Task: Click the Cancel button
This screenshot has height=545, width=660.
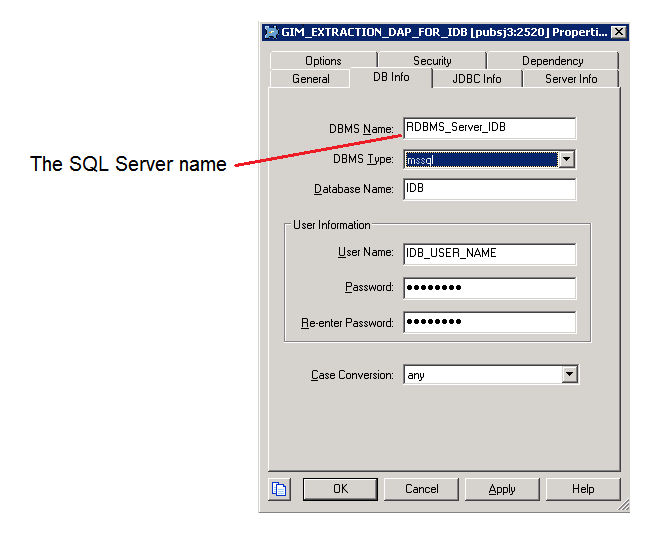Action: 422,489
